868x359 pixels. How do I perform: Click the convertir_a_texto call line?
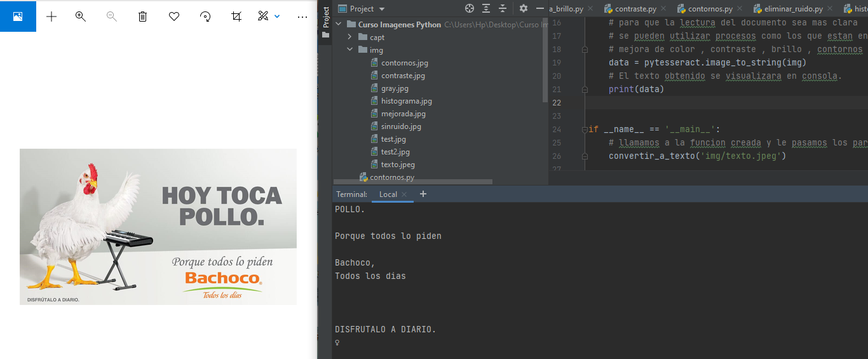(x=697, y=156)
